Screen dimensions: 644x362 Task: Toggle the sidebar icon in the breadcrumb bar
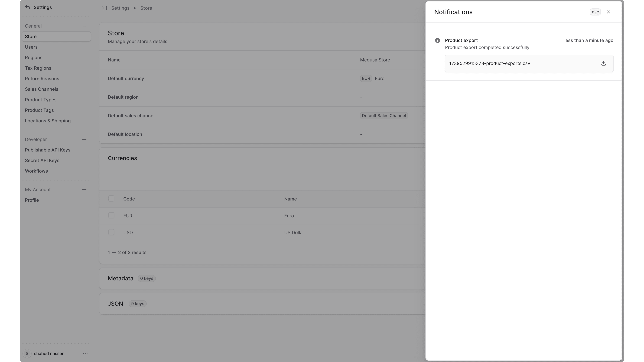coord(105,8)
